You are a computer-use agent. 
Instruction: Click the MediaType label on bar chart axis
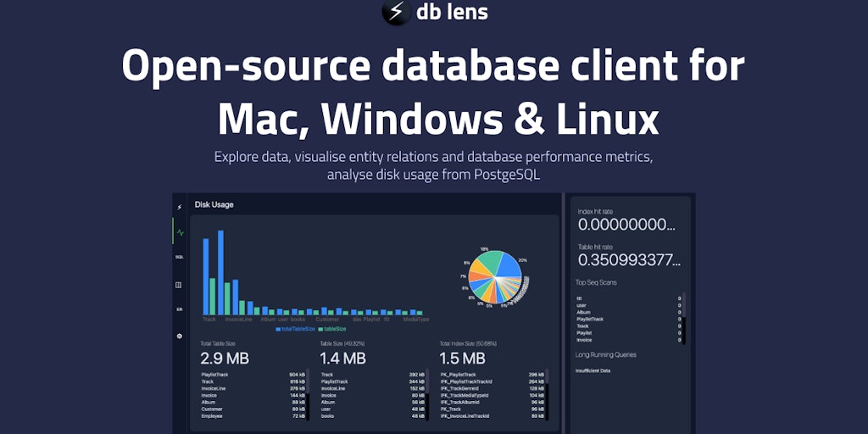tap(415, 320)
